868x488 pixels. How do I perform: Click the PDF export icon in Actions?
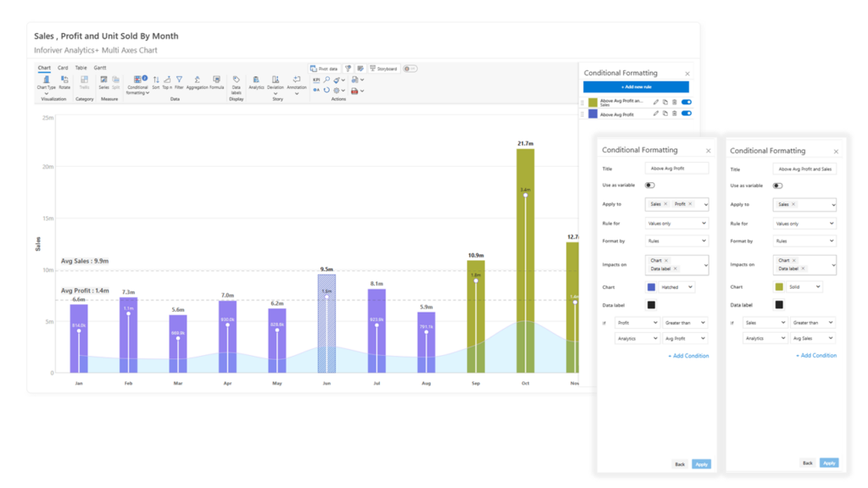(x=355, y=91)
